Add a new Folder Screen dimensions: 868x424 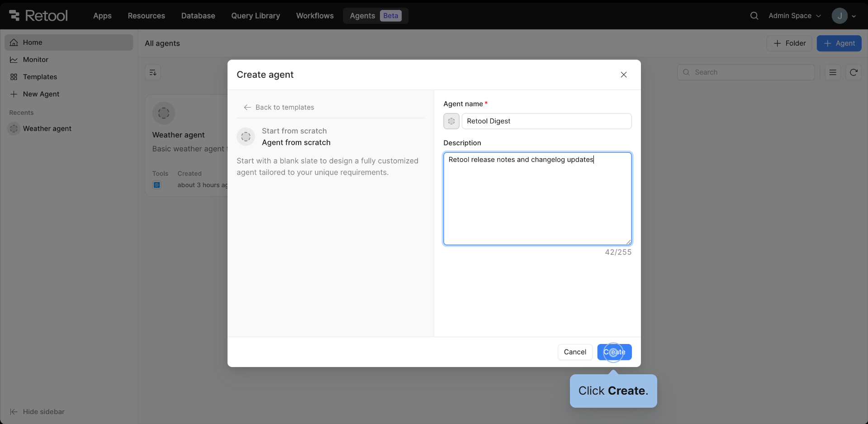pos(789,43)
